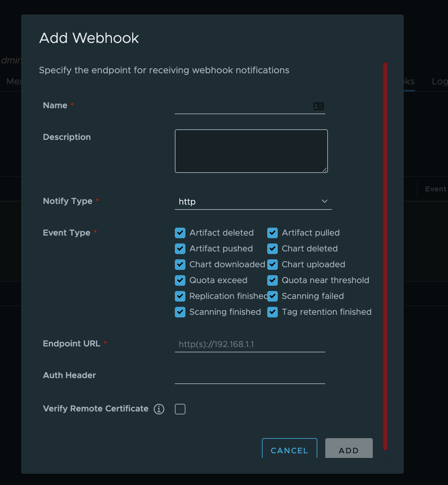Viewport: 448px width, 485px height.
Task: Uncheck the Artifact pushed event
Action: tap(180, 249)
